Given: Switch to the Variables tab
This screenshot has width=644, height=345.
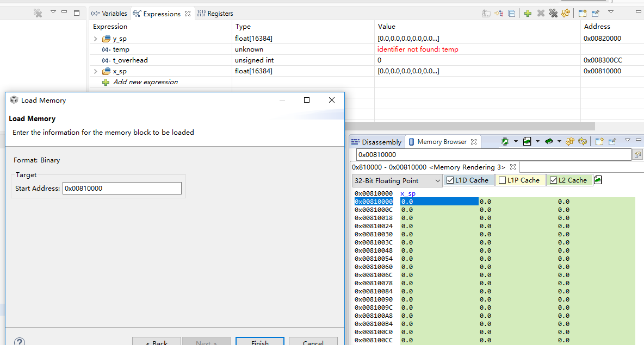Looking at the screenshot, I should pyautogui.click(x=109, y=14).
